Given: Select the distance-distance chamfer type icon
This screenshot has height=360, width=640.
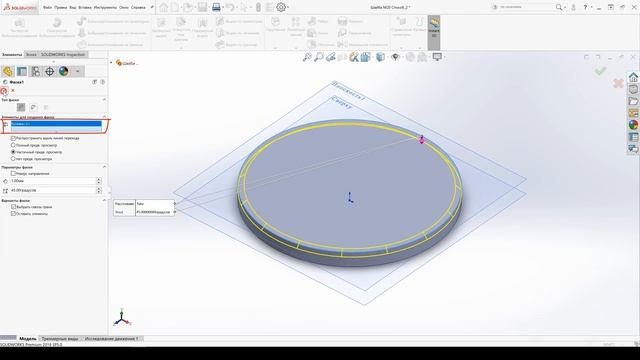Looking at the screenshot, I should [33, 107].
